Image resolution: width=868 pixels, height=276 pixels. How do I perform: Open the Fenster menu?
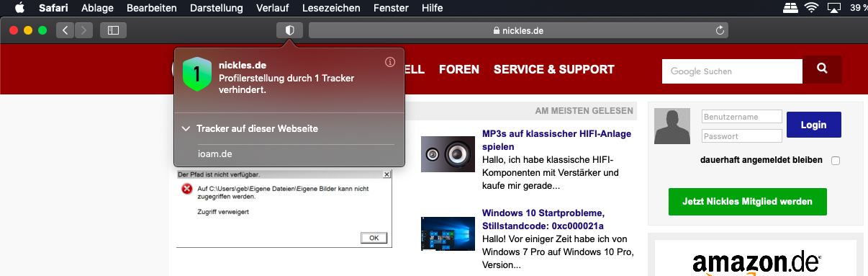click(392, 9)
